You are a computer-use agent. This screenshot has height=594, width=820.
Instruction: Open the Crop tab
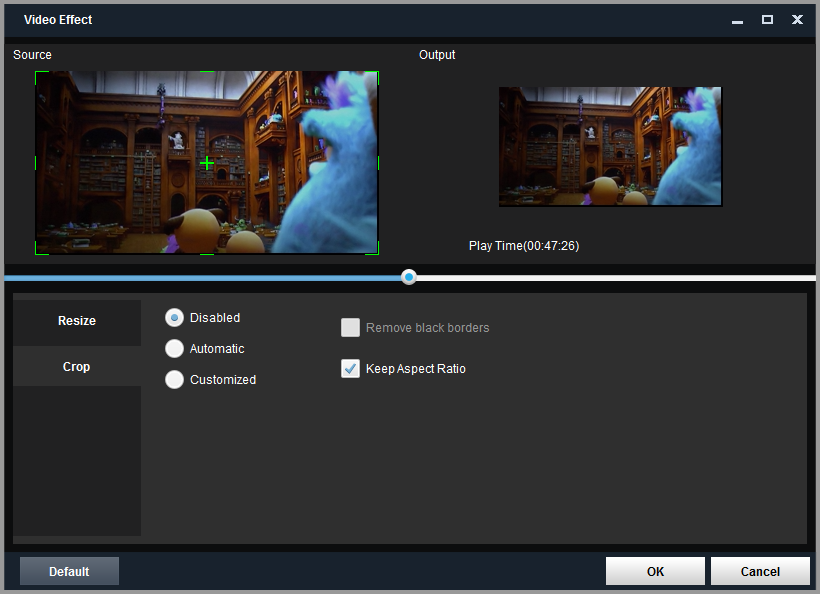[x=77, y=367]
